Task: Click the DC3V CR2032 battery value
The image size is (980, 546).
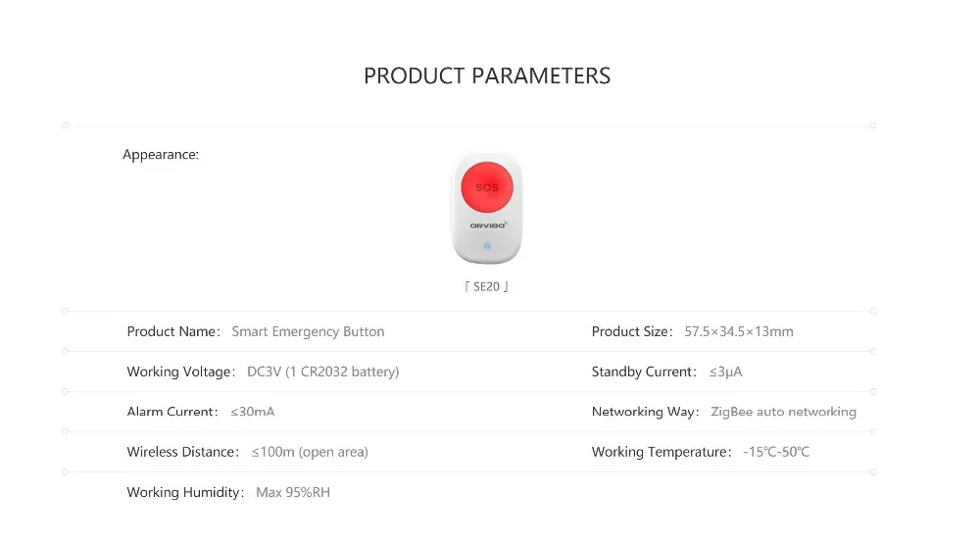Action: [x=322, y=372]
